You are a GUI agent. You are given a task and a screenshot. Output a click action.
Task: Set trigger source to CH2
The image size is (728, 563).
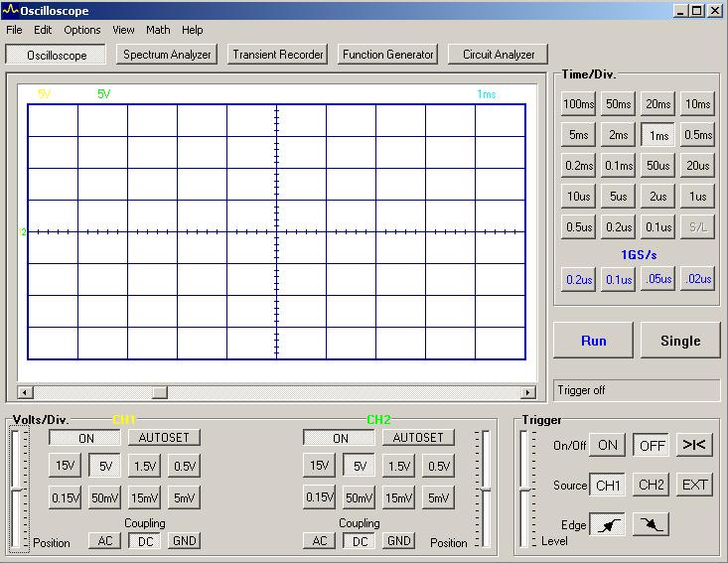coord(652,485)
